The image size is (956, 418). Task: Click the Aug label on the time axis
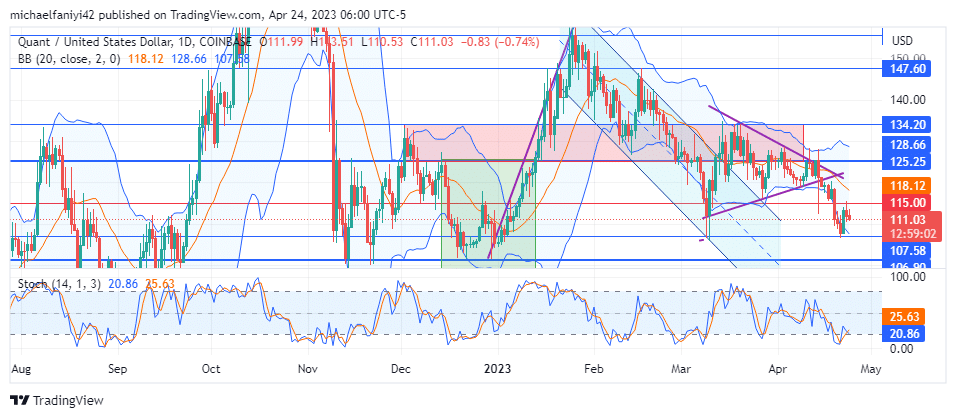(x=21, y=369)
